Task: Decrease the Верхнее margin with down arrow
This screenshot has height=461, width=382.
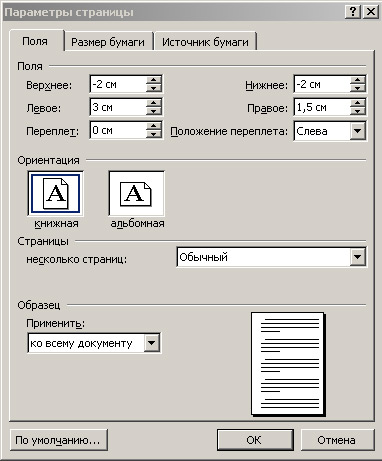Action: (154, 88)
